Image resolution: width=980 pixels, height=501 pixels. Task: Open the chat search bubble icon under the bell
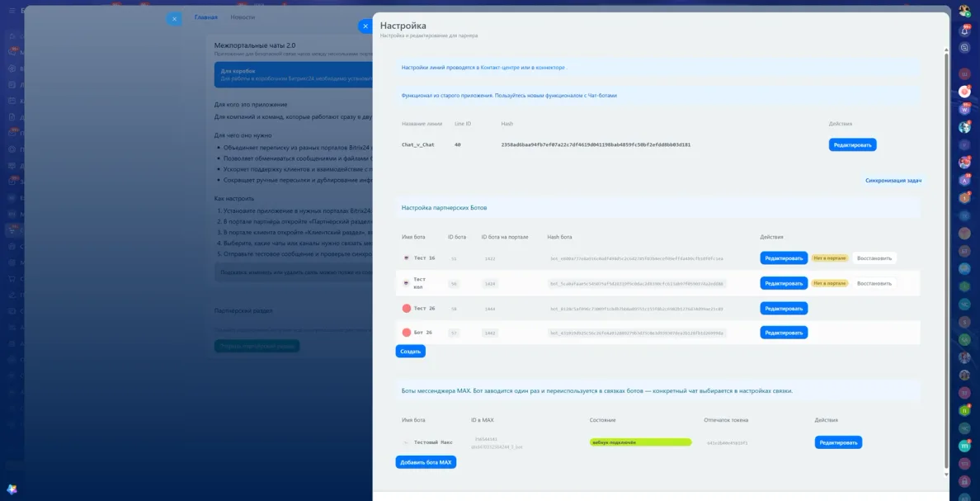coord(964,48)
